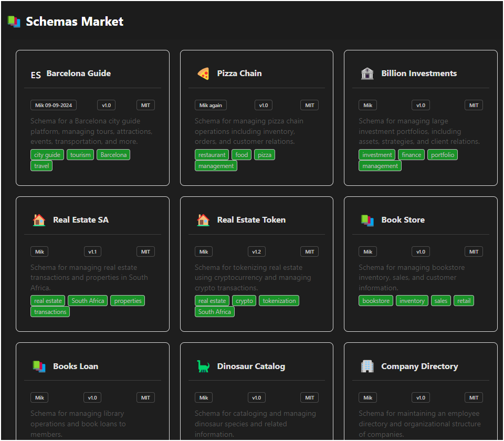Open the Dinosaur Catalog schema title
Screen dimensions: 504x441
251,366
